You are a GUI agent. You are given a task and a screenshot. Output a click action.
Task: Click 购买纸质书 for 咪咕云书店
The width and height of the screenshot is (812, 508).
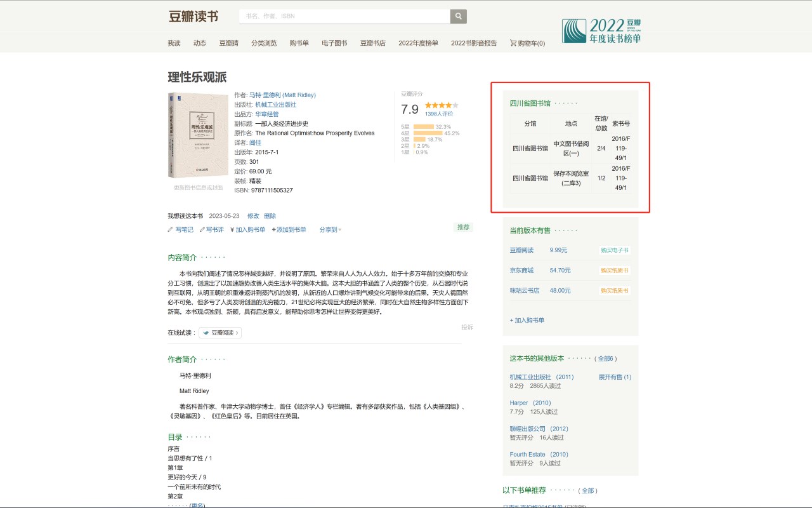click(615, 291)
